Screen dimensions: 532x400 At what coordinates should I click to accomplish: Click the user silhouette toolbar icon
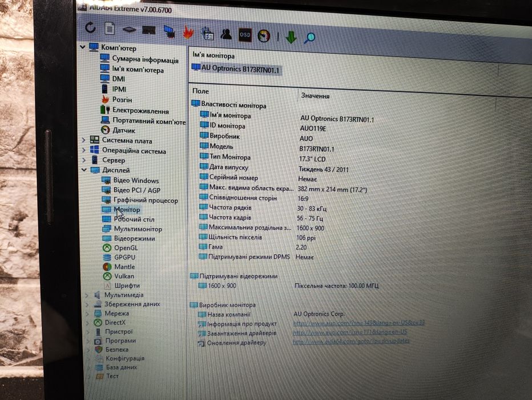point(226,34)
